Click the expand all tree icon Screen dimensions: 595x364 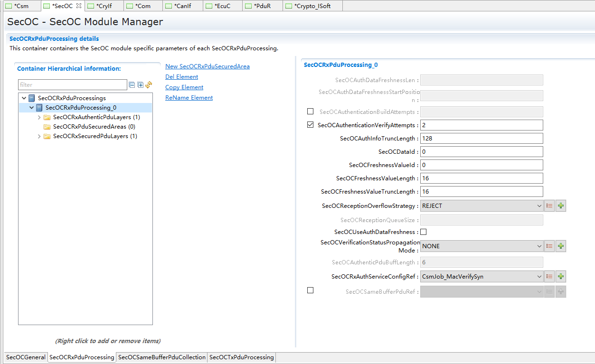coord(140,85)
